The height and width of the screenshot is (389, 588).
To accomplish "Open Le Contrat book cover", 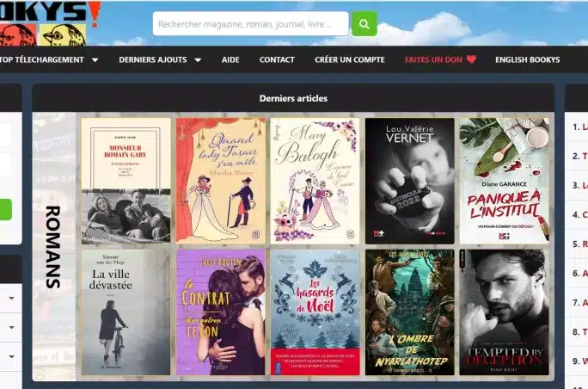I will click(220, 312).
